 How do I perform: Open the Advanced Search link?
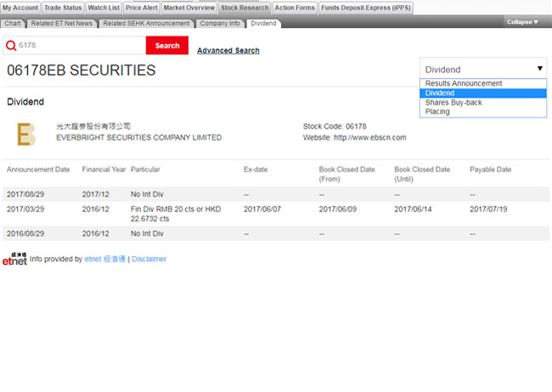pyautogui.click(x=228, y=51)
